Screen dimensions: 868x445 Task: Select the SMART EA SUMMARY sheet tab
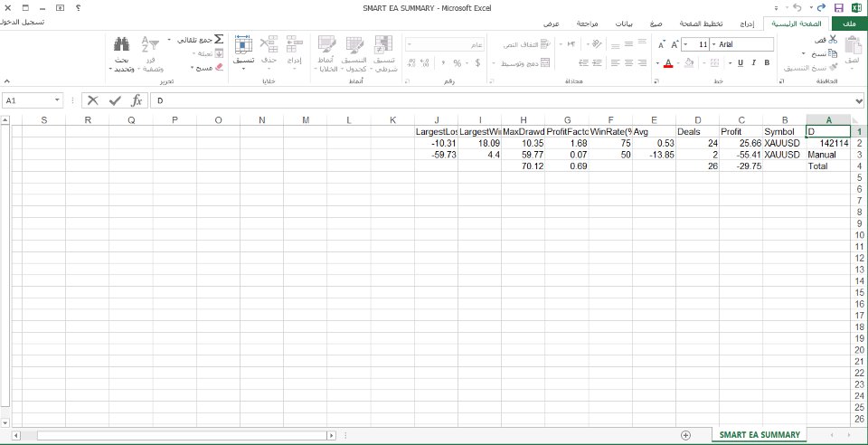759,435
